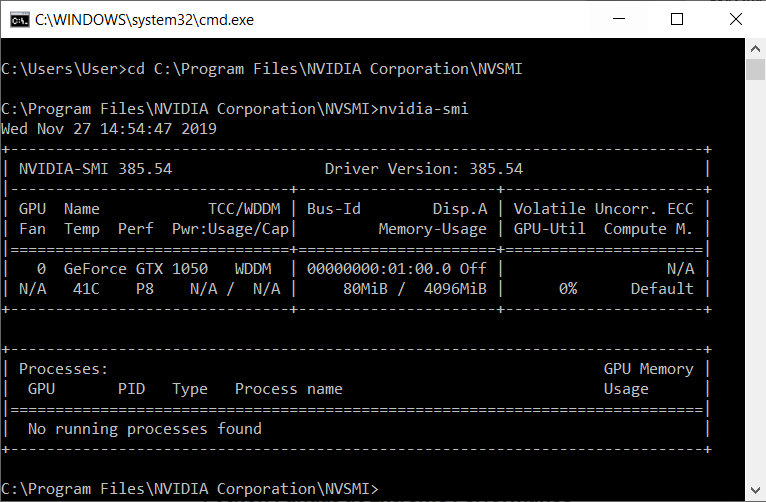Click the 'P8' performance state value
This screenshot has width=766, height=502.
pyautogui.click(x=145, y=289)
